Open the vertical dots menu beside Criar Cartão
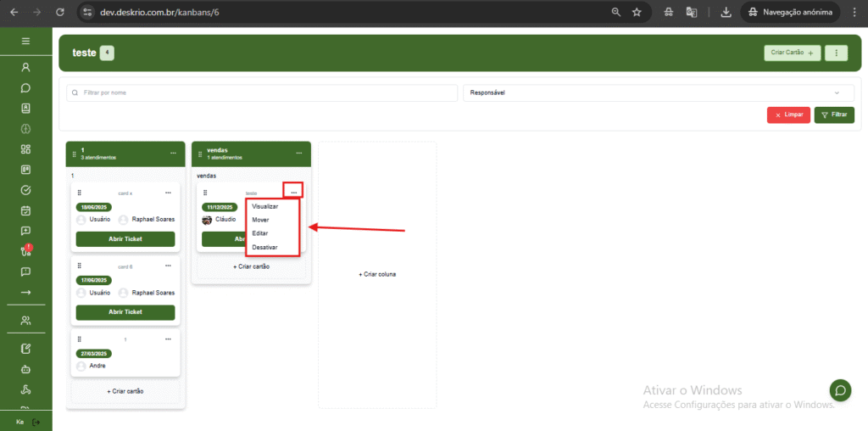Viewport: 868px width, 431px height. point(836,53)
